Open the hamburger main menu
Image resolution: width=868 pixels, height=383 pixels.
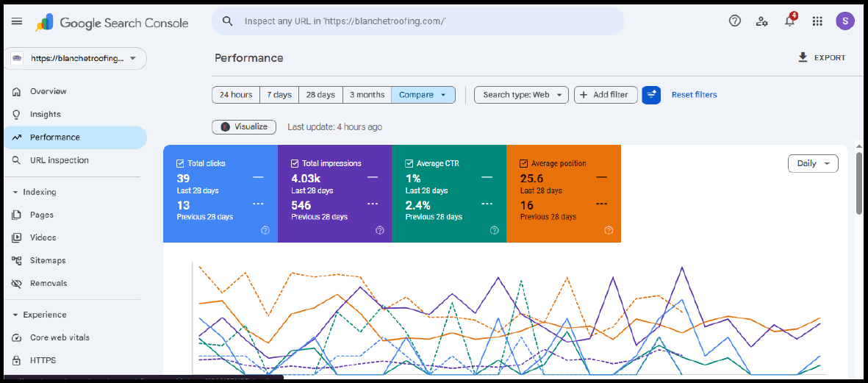click(17, 21)
